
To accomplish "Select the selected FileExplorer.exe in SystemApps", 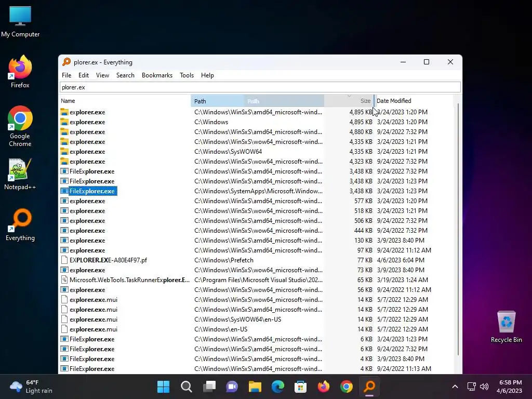I will (x=92, y=191).
